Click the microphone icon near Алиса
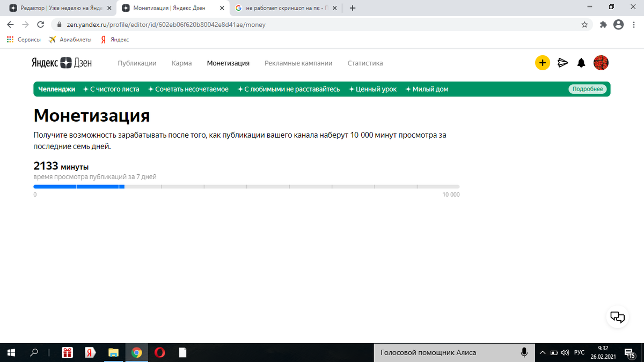The image size is (644, 362). tap(524, 352)
